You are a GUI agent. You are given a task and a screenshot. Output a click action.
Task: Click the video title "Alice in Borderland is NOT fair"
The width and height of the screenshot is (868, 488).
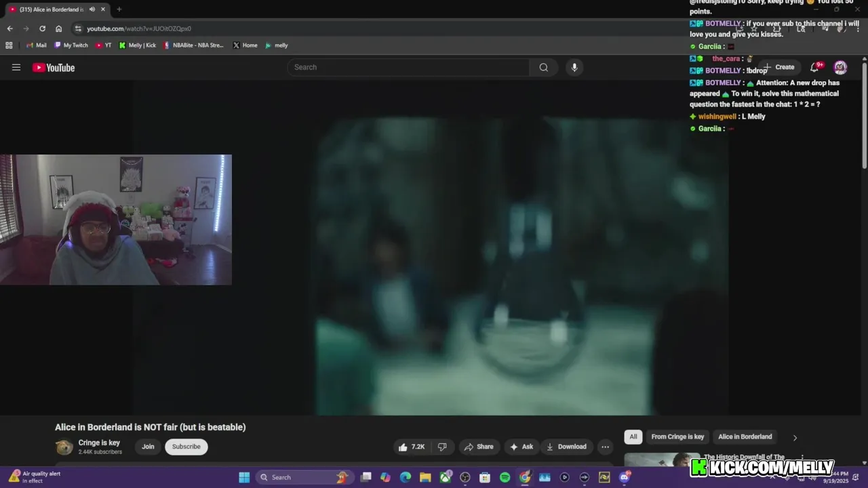point(151,427)
